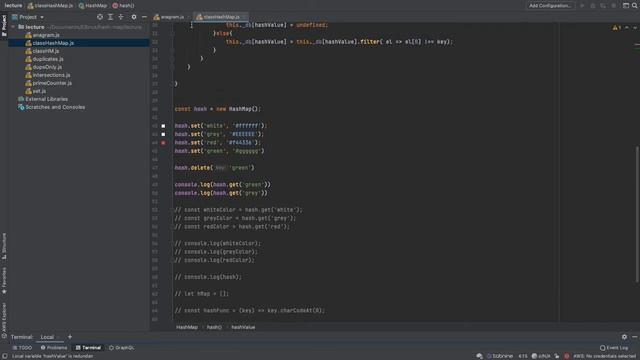This screenshot has height=360, width=640.
Task: Click the Run with Coverage icon
Action: pyautogui.click(x=603, y=6)
